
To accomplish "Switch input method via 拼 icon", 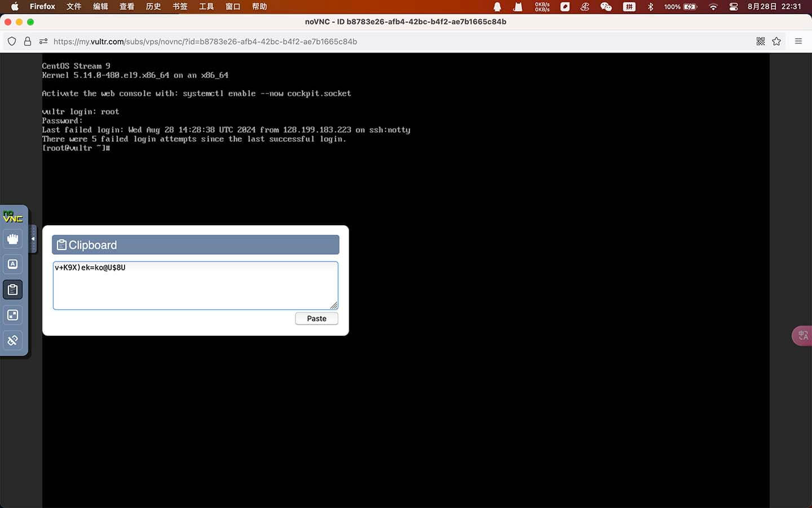I will click(629, 7).
